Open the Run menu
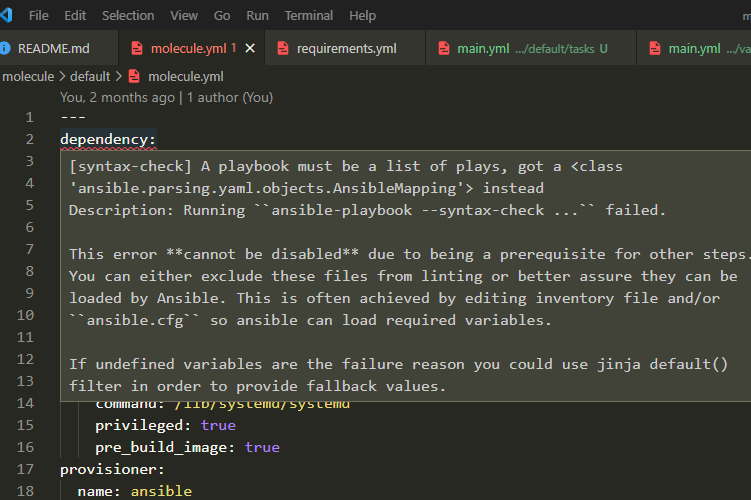751x500 pixels. coord(257,16)
